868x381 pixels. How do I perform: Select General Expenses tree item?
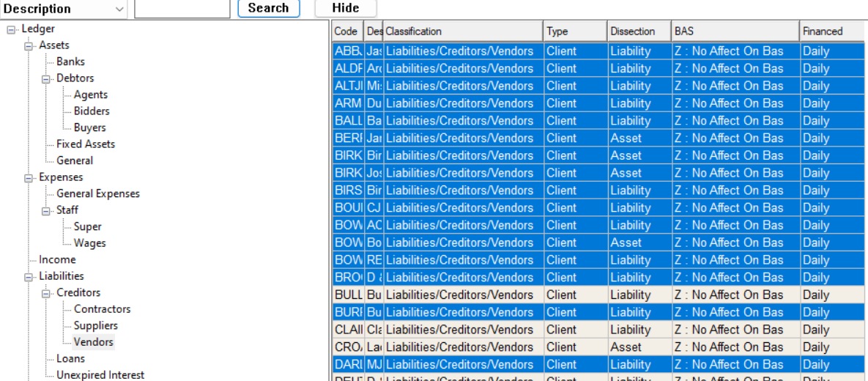[x=98, y=193]
